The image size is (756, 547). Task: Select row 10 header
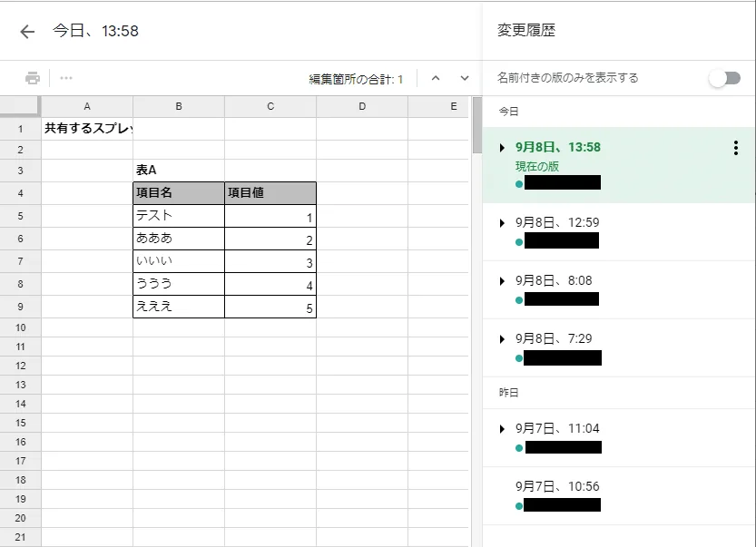(x=20, y=327)
